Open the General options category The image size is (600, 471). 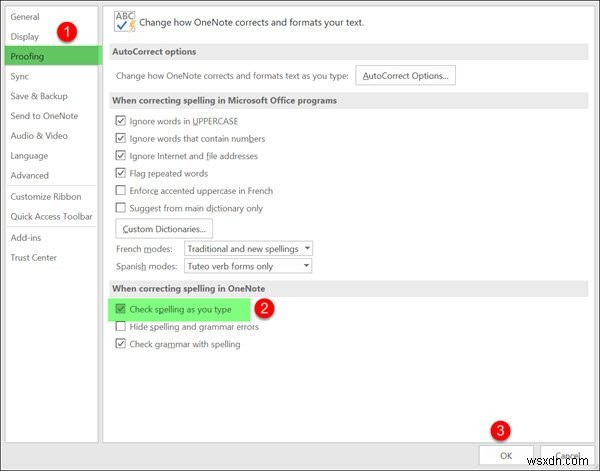tap(25, 17)
